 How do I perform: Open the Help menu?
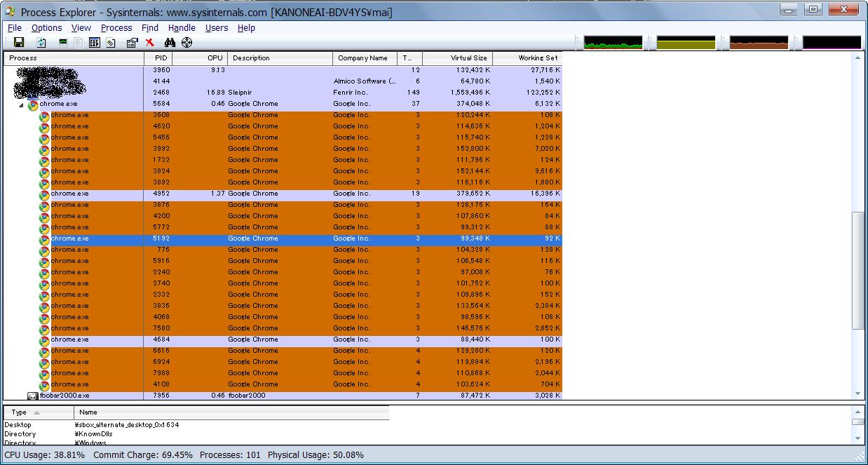(x=246, y=28)
